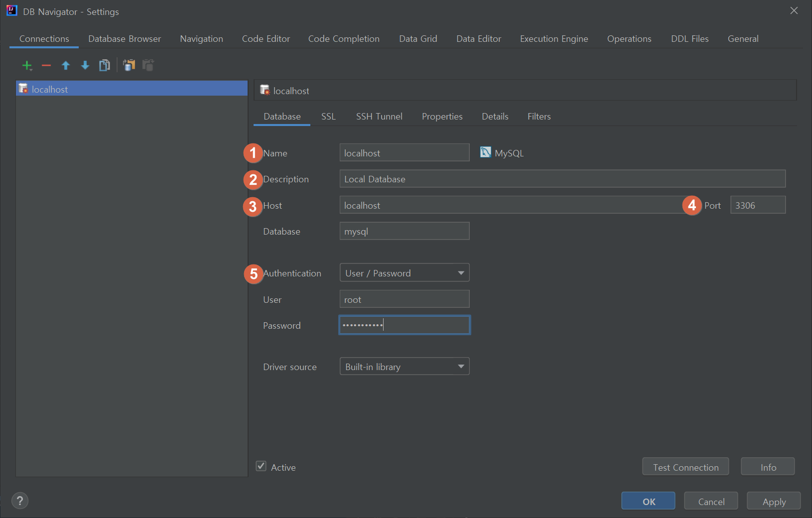812x518 pixels.
Task: Select the SSL sub-tab
Action: (x=328, y=117)
